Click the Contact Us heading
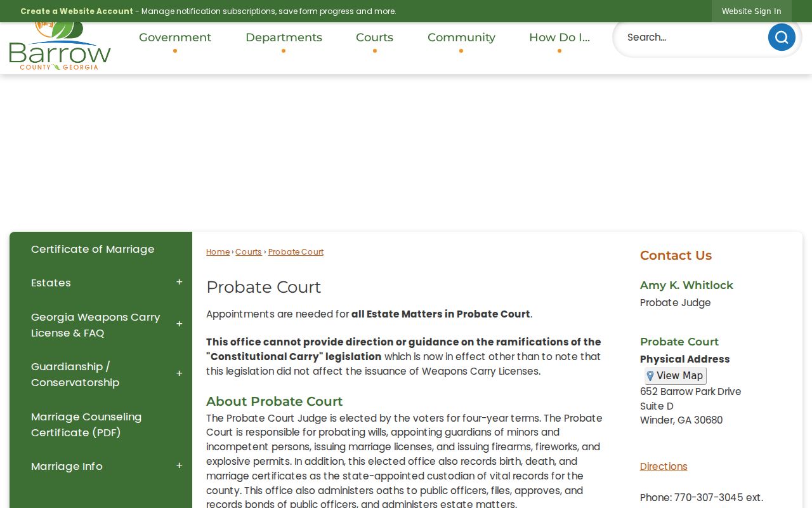 (676, 255)
